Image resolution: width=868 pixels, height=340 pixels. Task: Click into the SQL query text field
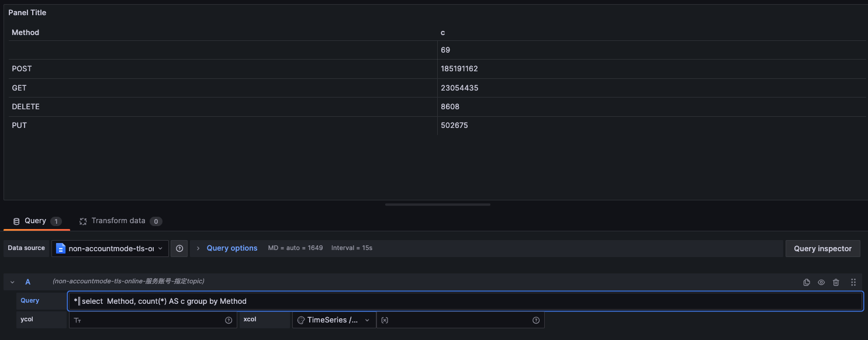tap(465, 301)
